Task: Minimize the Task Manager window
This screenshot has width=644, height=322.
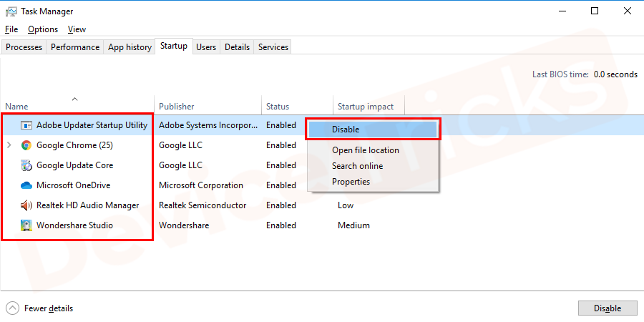Action: [562, 11]
